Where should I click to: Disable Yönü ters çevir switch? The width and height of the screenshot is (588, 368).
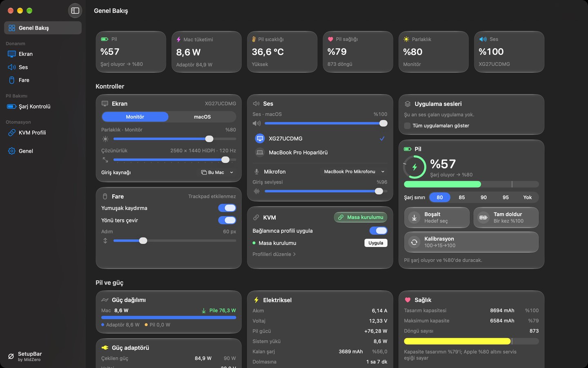coord(227,220)
